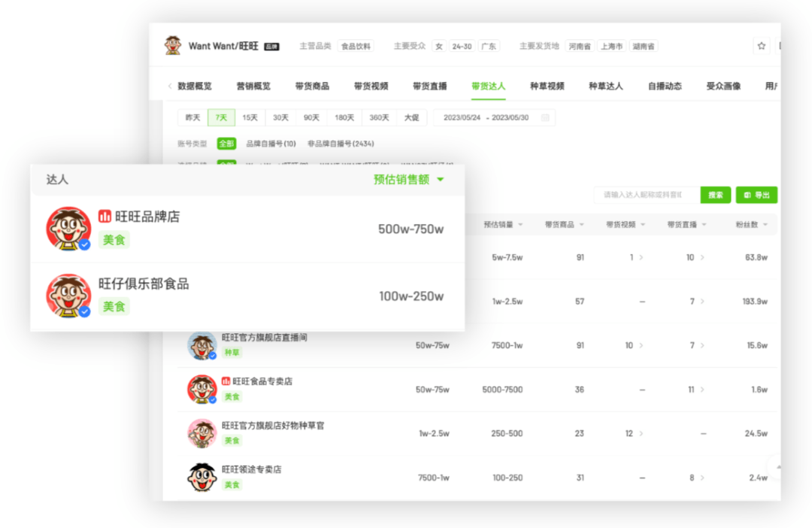Open the 旺旺品牌店 creator link
The width and height of the screenshot is (812, 528).
(147, 216)
